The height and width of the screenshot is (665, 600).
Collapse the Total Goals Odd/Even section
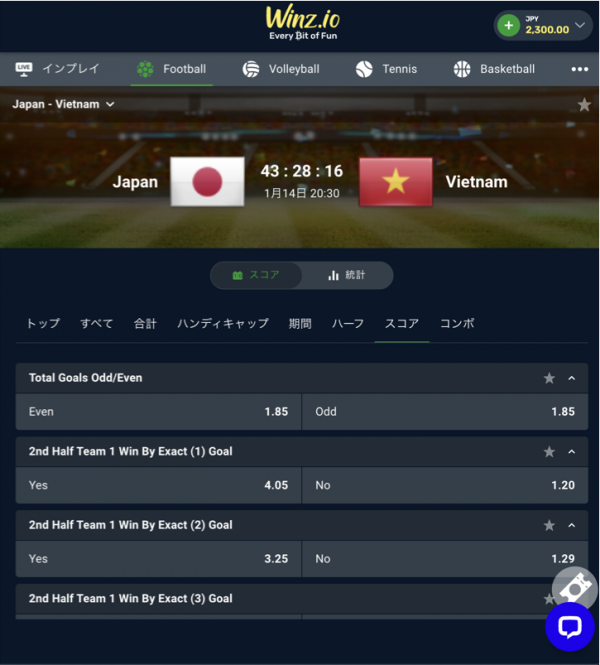pyautogui.click(x=572, y=378)
